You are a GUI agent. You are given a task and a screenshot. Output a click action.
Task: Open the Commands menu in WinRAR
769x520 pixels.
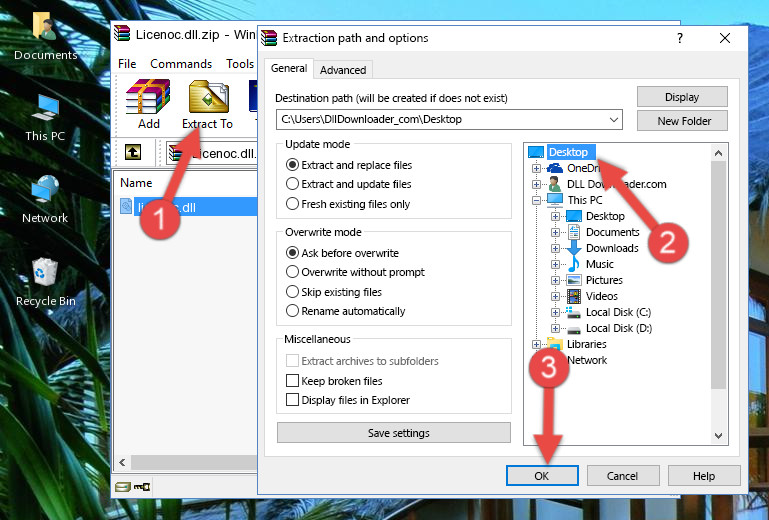(181, 64)
